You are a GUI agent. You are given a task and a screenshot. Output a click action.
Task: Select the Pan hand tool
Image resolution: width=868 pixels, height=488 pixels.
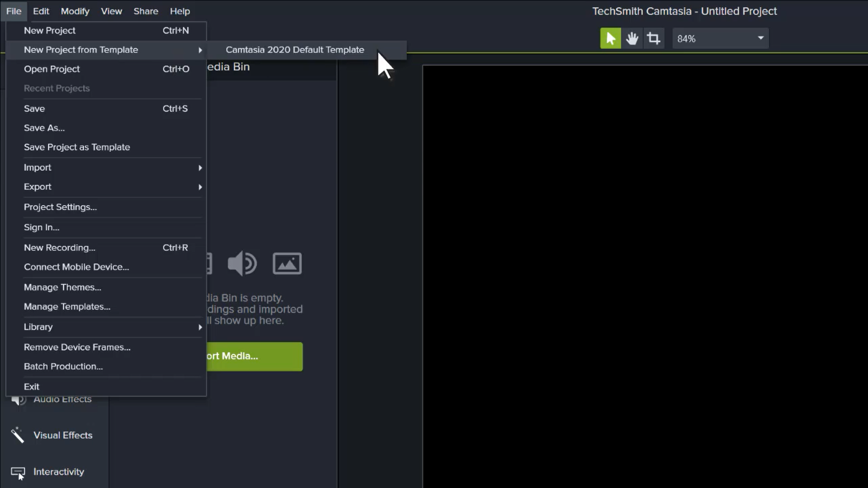click(x=632, y=38)
